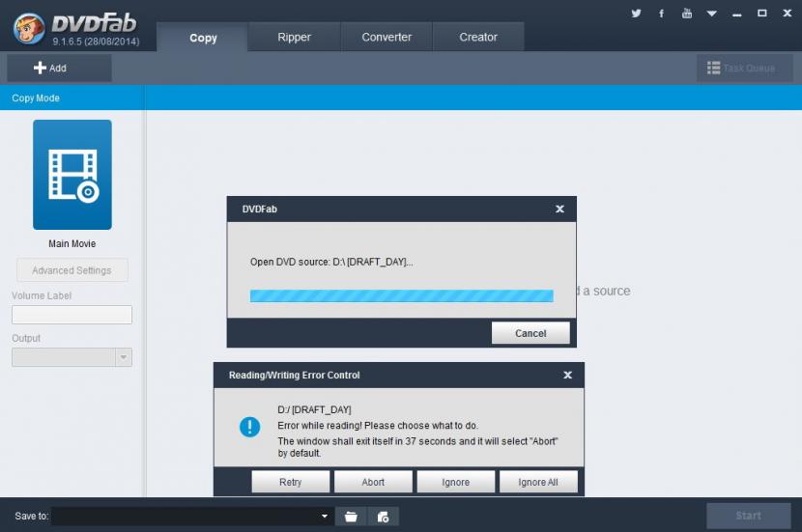Expand the Output dropdown
This screenshot has width=802, height=532.
pos(124,357)
